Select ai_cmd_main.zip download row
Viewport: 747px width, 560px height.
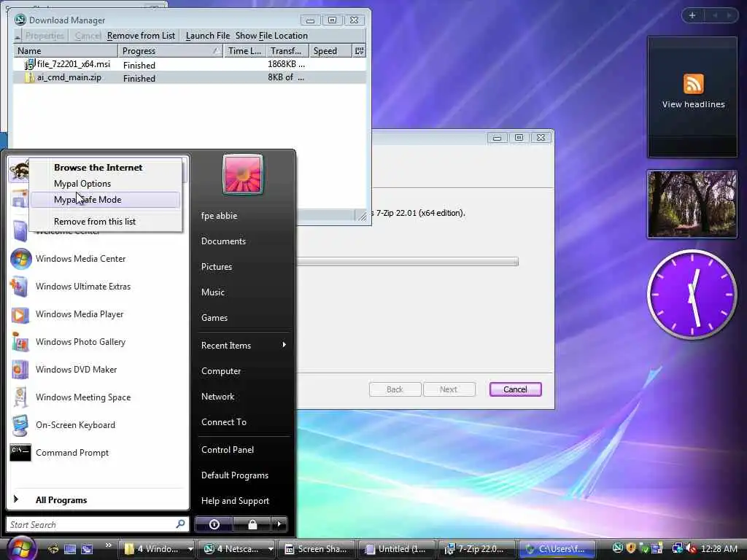[x=190, y=77]
